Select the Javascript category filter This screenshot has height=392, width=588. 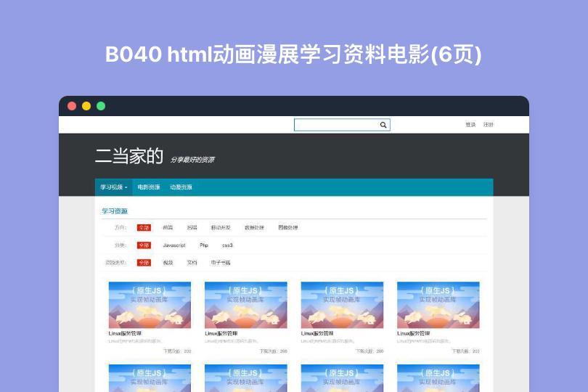[x=173, y=245]
